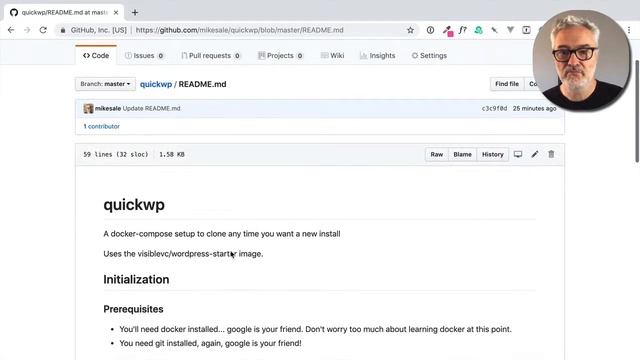
Task: Close the quickwp/README.md browser tab
Action: [x=116, y=13]
